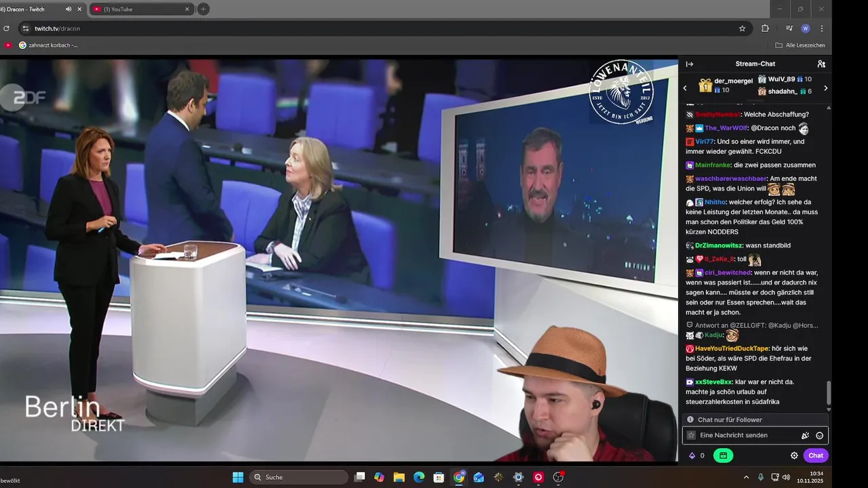Viewport: 868px width, 488px height.
Task: Open YouTube bookmark in bookmarks bar
Action: (8, 45)
